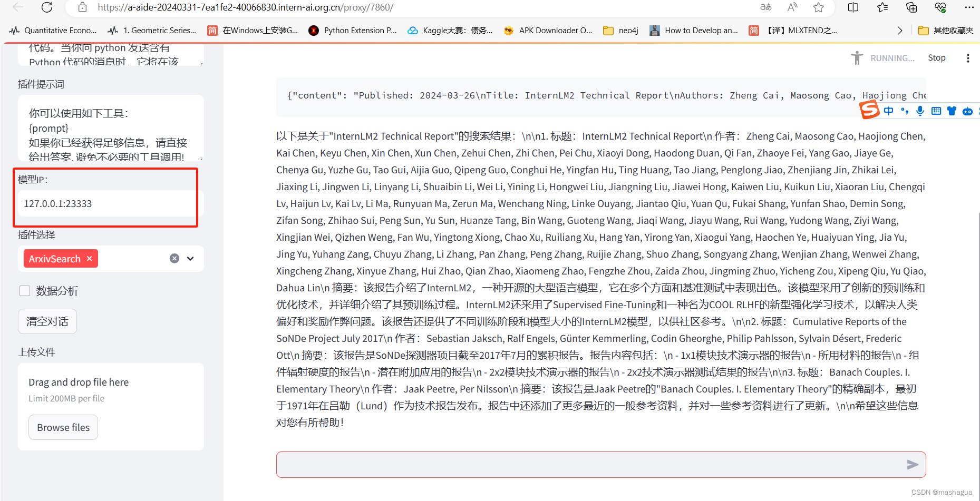
Task: Open the Sogou skin shirt icon
Action: click(952, 111)
